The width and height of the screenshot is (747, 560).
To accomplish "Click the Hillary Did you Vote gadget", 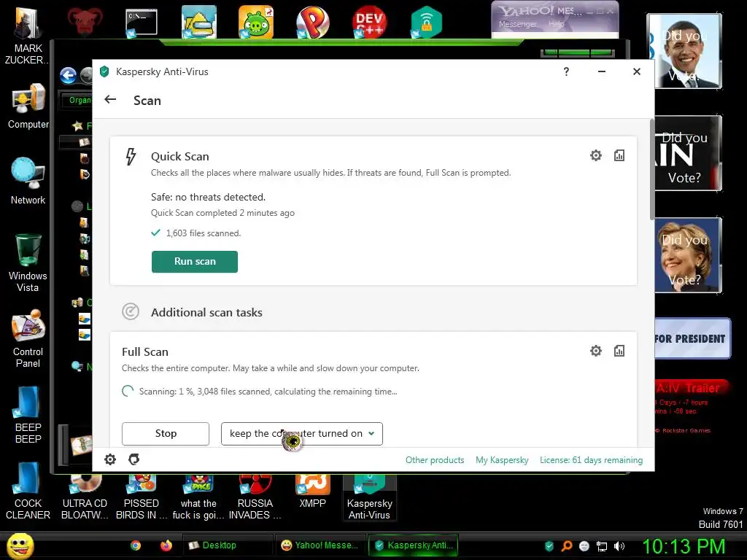I will [x=688, y=254].
